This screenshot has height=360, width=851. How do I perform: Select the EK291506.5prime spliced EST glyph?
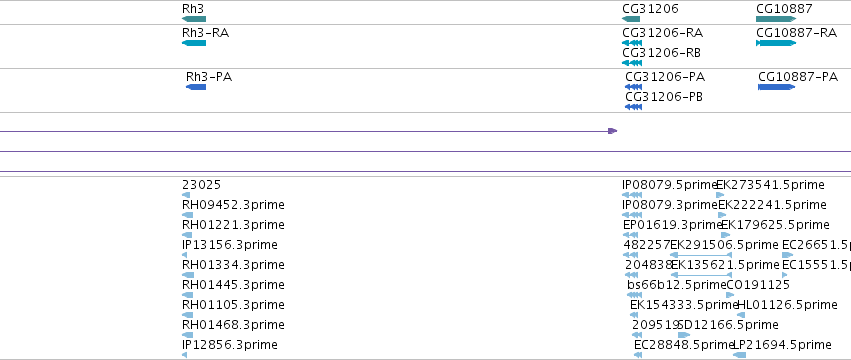pos(701,255)
